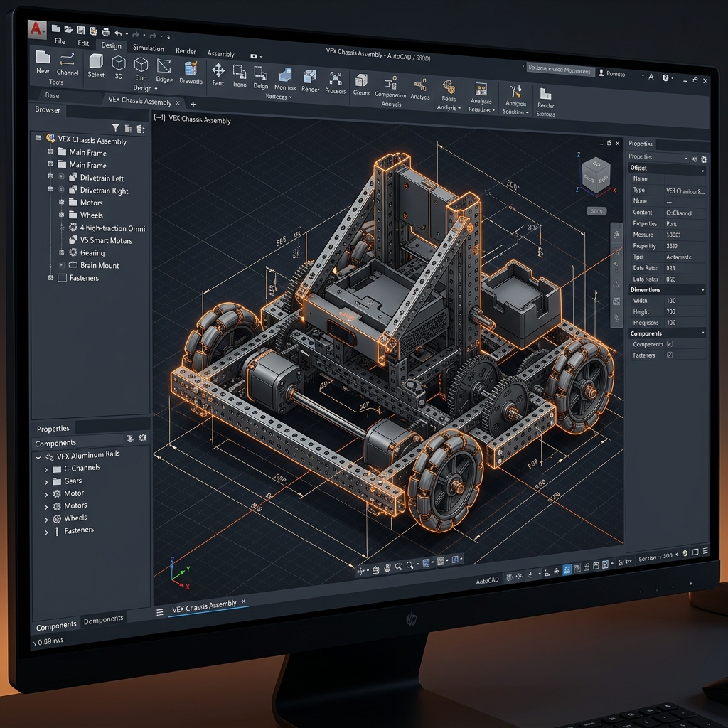Image resolution: width=728 pixels, height=728 pixels.
Task: Click the Render Scecars icon
Action: [x=545, y=94]
